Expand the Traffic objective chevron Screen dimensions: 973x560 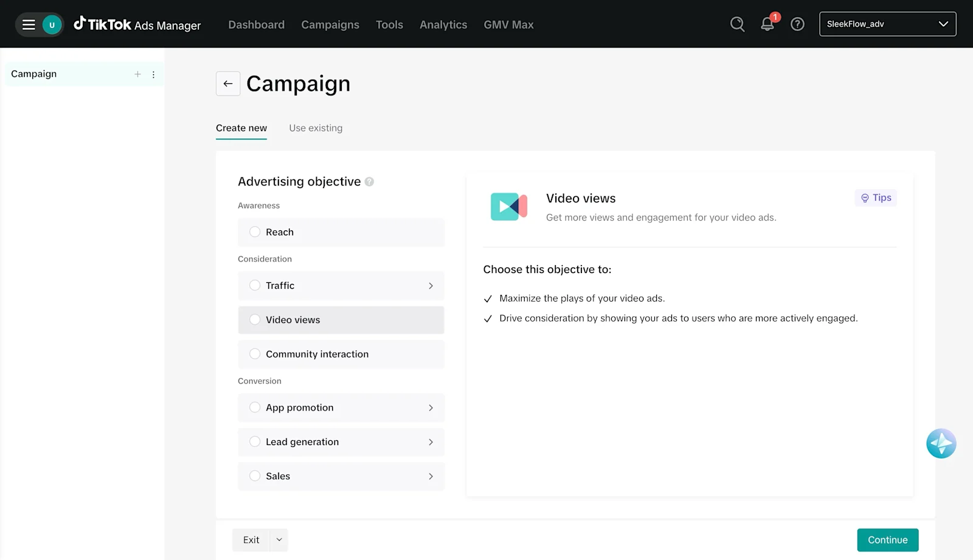pos(431,285)
